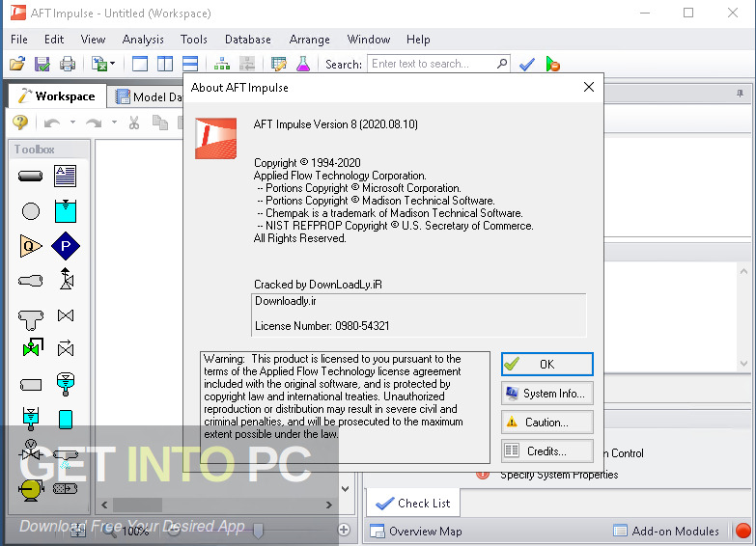756x546 pixels.
Task: Open the View menu
Action: click(x=93, y=40)
